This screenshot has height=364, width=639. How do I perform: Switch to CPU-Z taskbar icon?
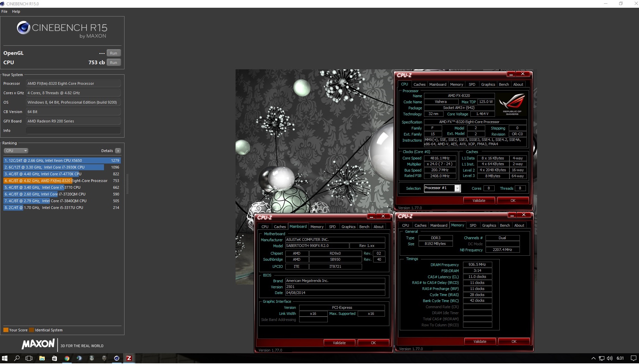coord(129,358)
